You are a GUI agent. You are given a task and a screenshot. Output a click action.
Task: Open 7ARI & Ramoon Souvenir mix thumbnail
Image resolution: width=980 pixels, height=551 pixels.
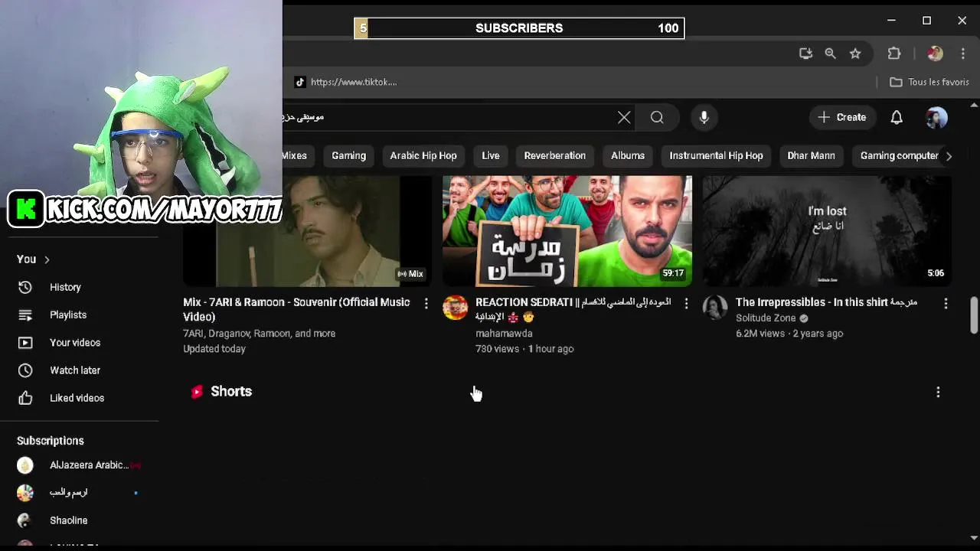tap(307, 231)
